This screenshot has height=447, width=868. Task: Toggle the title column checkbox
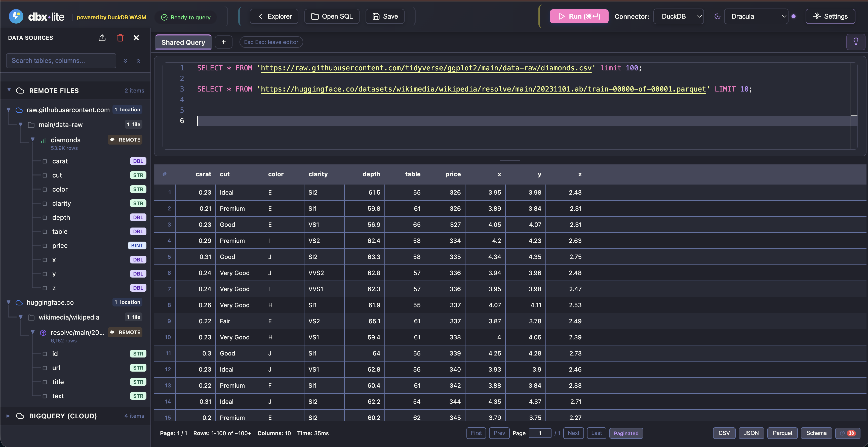[45, 382]
